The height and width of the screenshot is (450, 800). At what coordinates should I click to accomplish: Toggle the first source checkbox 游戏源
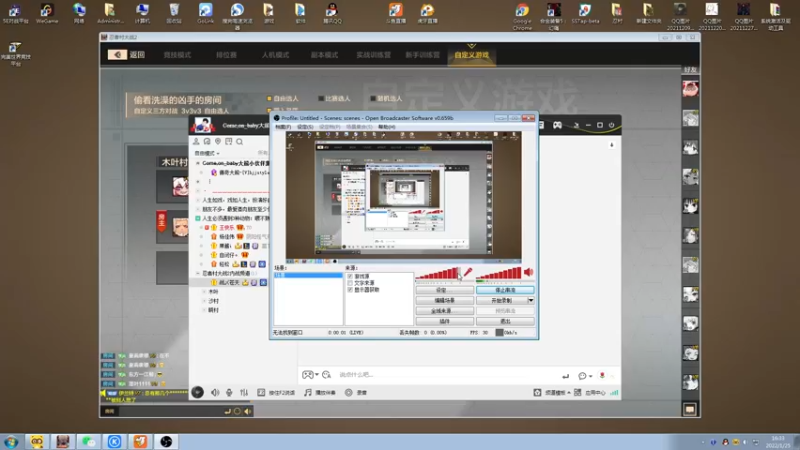point(350,276)
